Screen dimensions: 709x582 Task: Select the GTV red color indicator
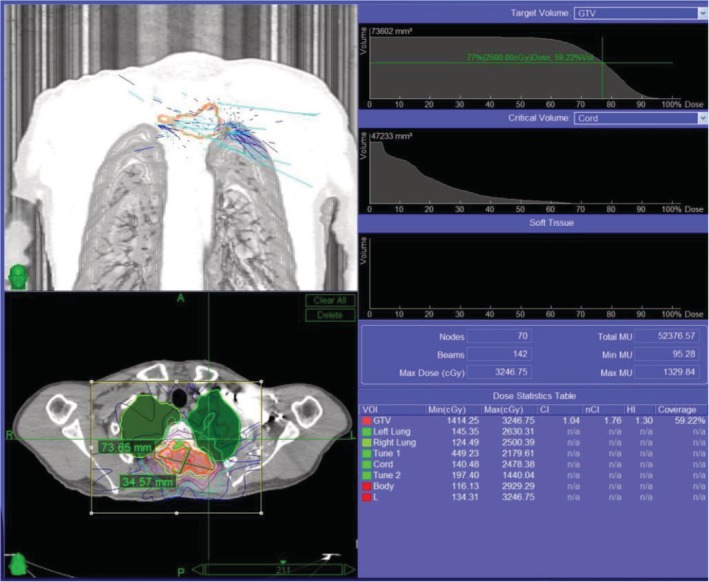click(x=367, y=422)
